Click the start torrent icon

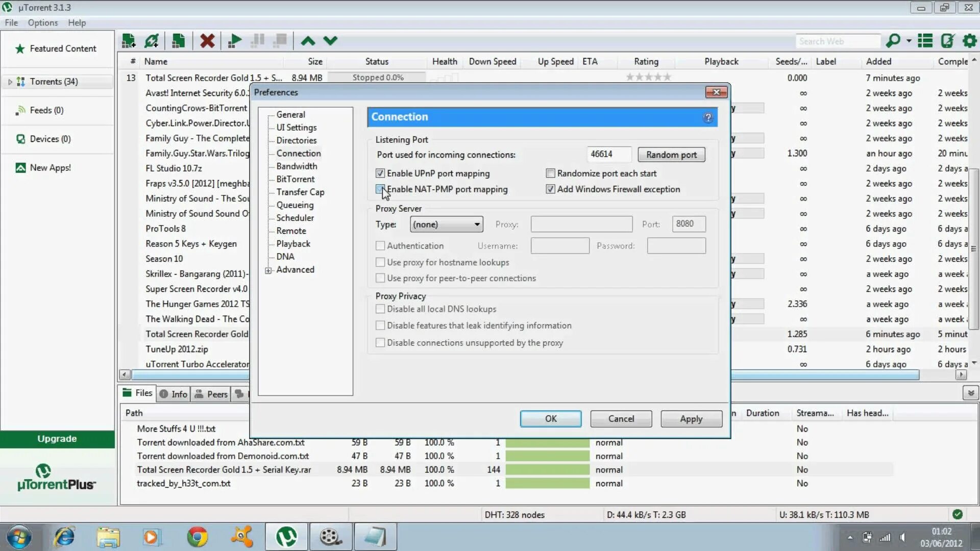point(235,41)
